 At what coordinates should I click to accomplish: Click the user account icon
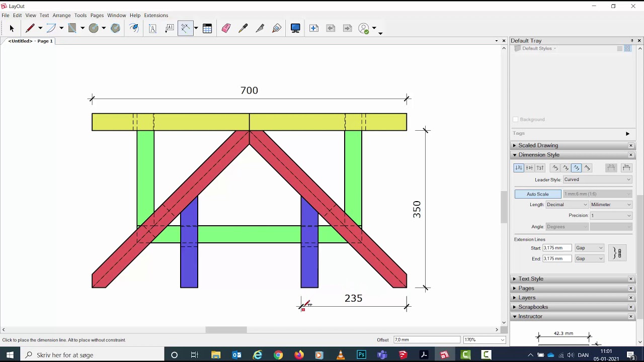(364, 29)
